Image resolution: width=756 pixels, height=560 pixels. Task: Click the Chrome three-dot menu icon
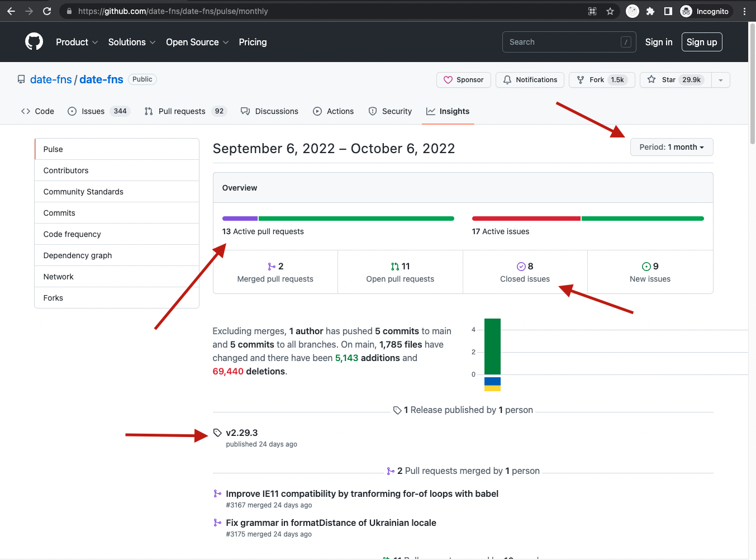click(x=744, y=11)
